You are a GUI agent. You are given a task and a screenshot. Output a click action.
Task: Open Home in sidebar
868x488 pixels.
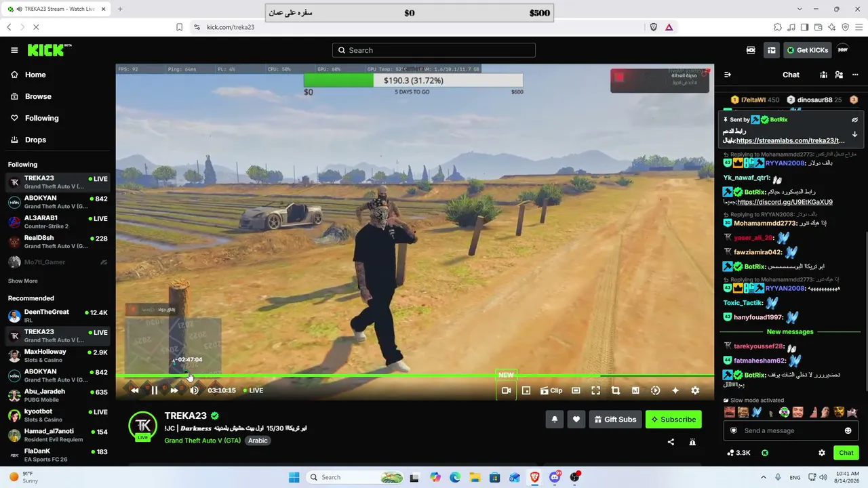[58, 75]
